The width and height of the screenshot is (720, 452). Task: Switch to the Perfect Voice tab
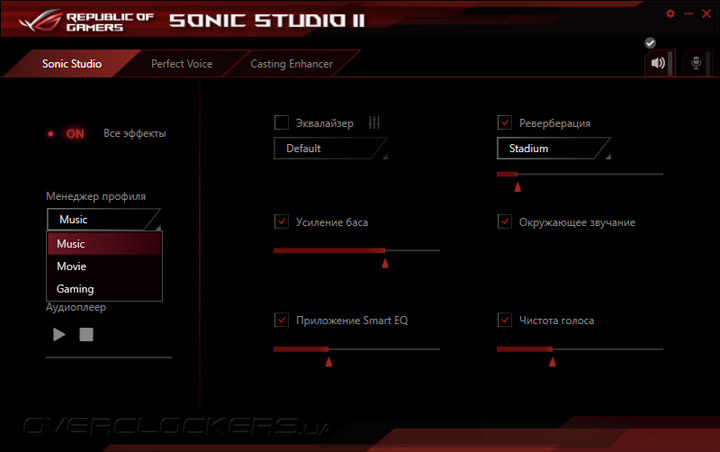(182, 64)
